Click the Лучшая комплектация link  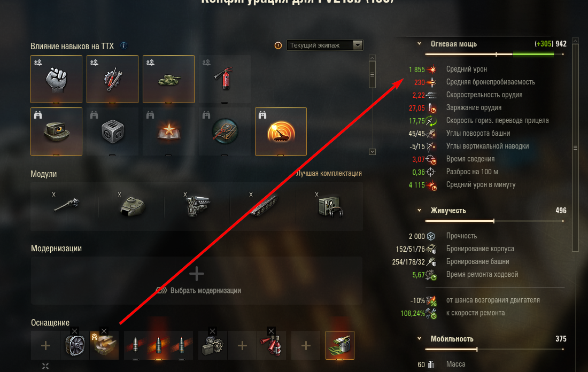(329, 173)
